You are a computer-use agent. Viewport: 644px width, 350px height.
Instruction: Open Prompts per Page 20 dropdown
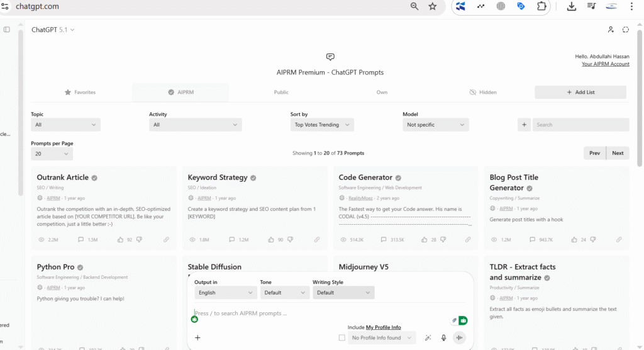coord(52,154)
